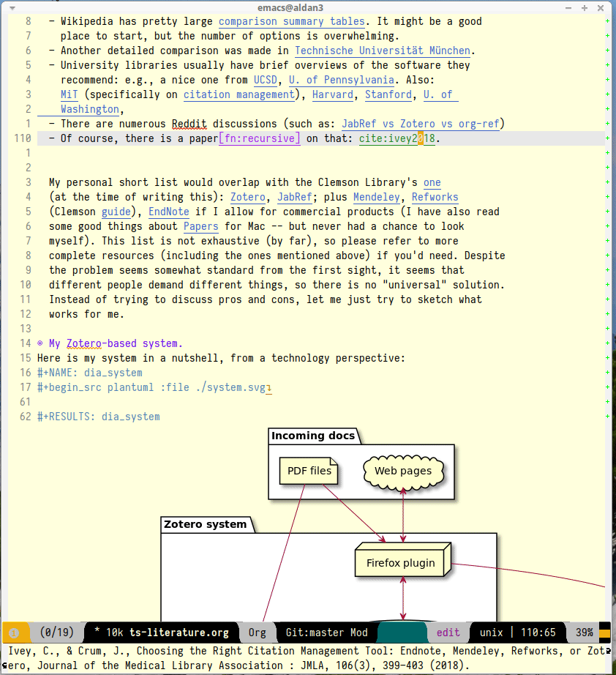Click the 'works for me.' line text
Viewport: 616px width, 675px height.
tap(86, 314)
